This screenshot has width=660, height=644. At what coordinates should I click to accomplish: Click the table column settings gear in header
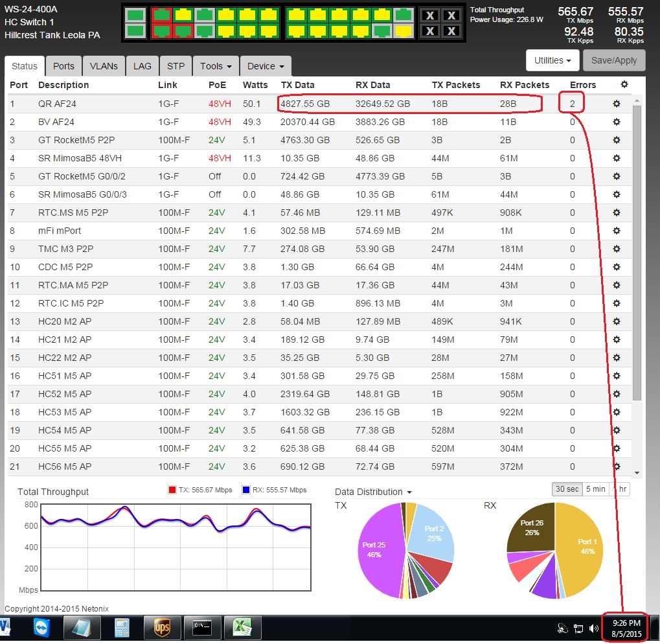pos(624,85)
